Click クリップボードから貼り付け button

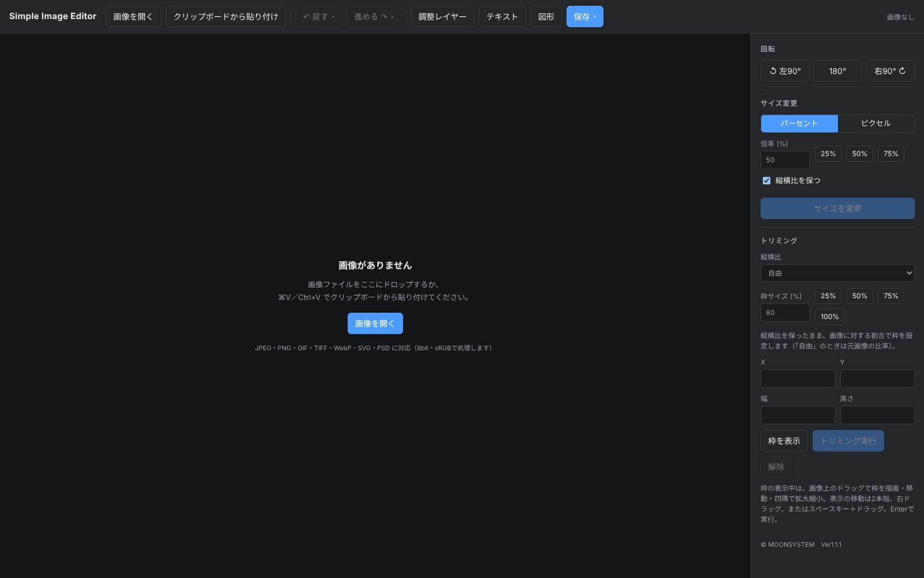(x=226, y=17)
